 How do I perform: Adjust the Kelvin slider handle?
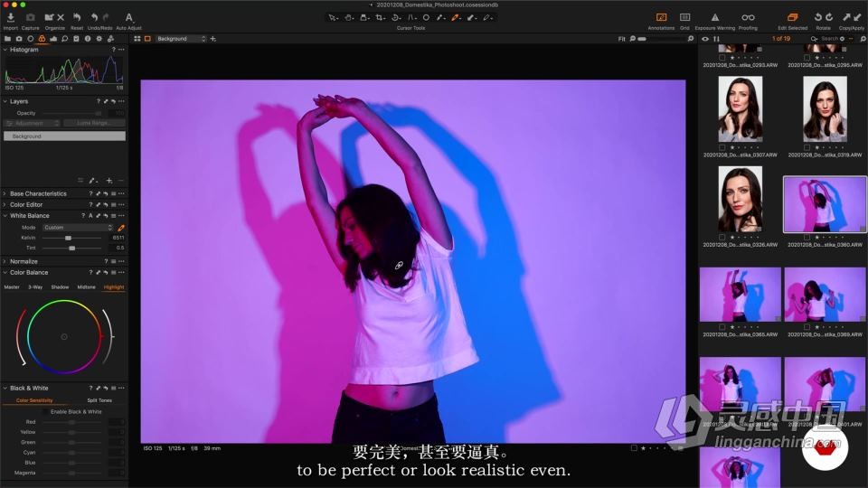click(x=68, y=238)
